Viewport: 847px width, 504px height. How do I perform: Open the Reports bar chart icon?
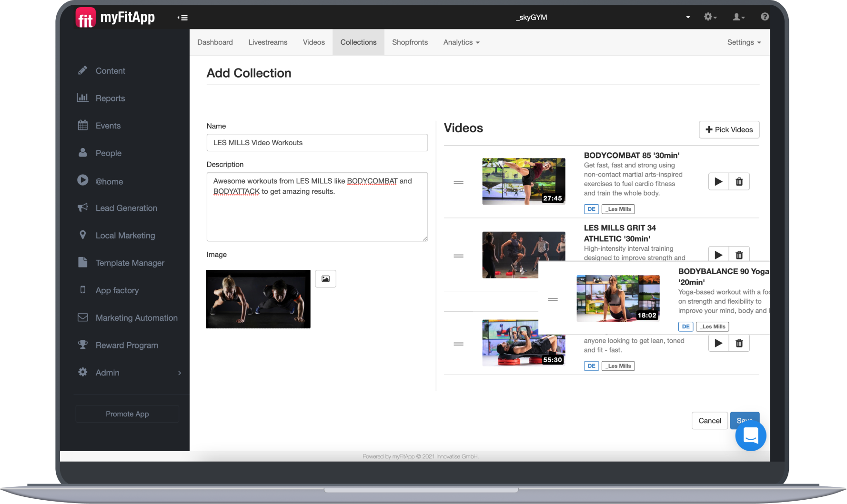coord(83,98)
